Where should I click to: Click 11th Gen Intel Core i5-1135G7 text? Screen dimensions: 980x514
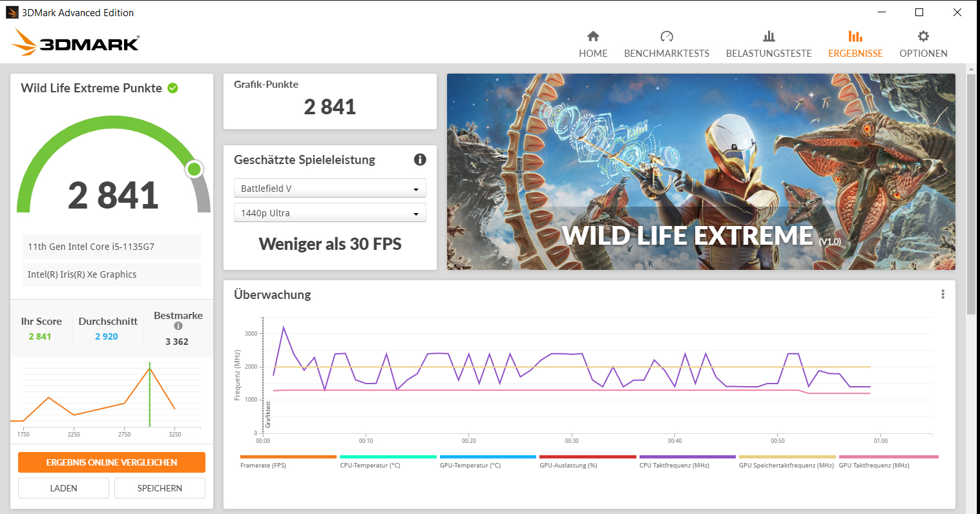pos(91,247)
